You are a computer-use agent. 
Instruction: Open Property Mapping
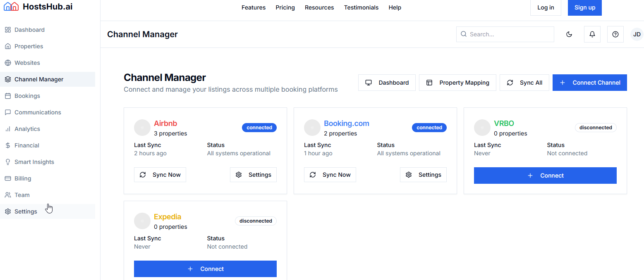point(457,82)
